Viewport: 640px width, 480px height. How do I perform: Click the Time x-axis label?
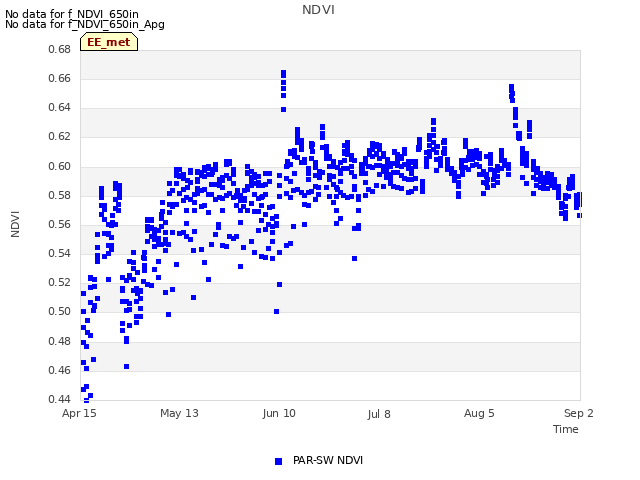point(566,429)
